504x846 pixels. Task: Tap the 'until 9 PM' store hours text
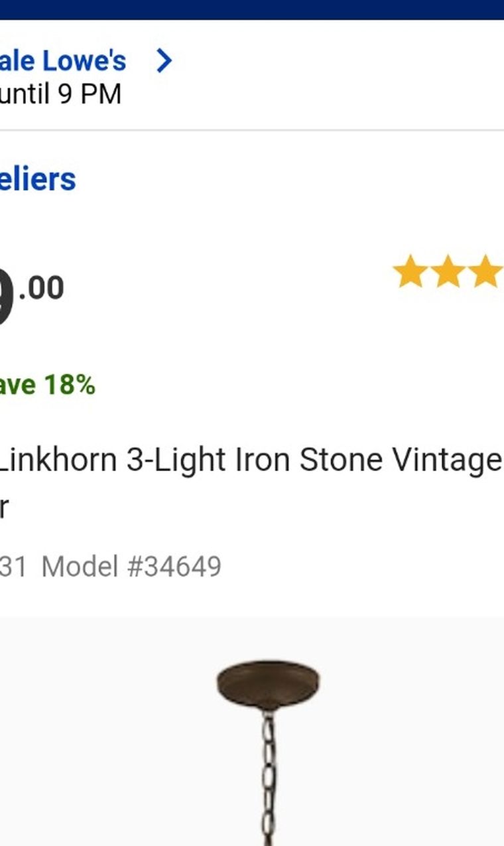pos(61,94)
